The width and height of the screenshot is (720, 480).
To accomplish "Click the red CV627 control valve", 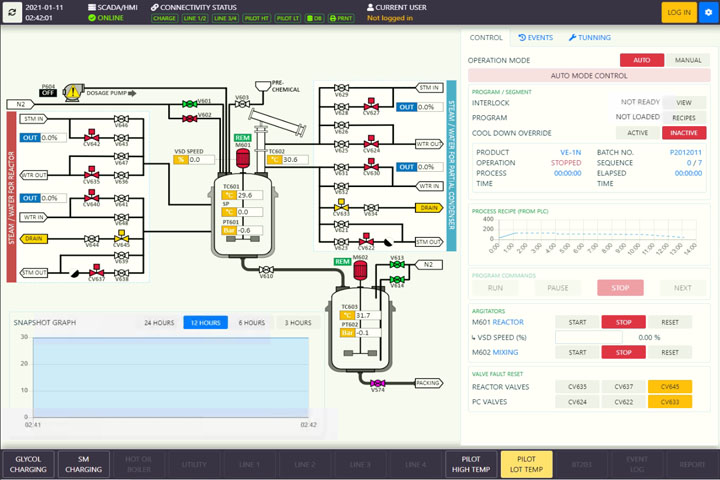I will click(371, 105).
